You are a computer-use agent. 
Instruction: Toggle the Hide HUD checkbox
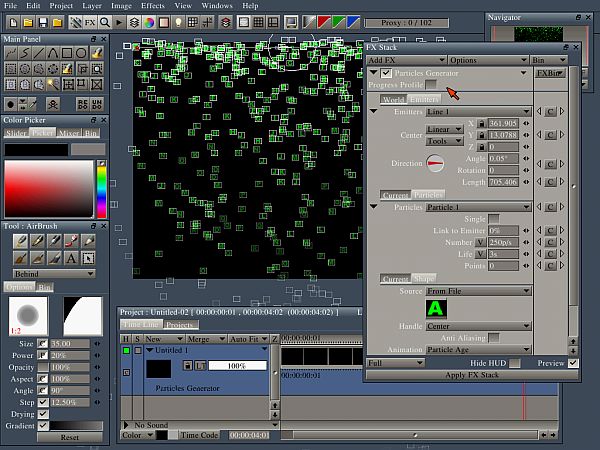(x=515, y=363)
